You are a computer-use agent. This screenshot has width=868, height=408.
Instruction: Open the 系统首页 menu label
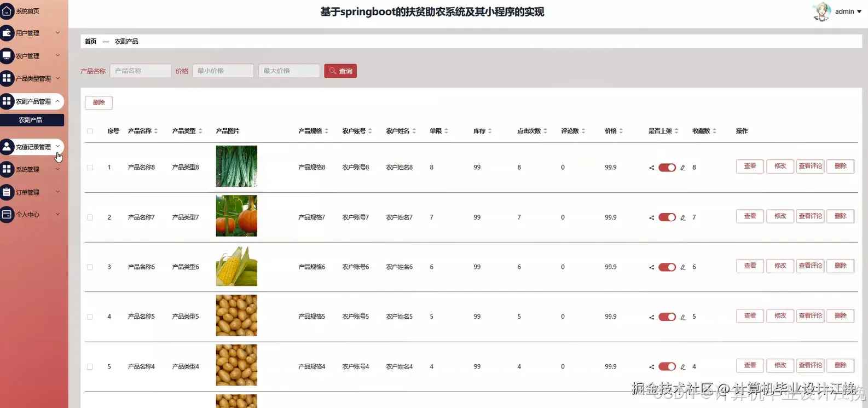27,11
